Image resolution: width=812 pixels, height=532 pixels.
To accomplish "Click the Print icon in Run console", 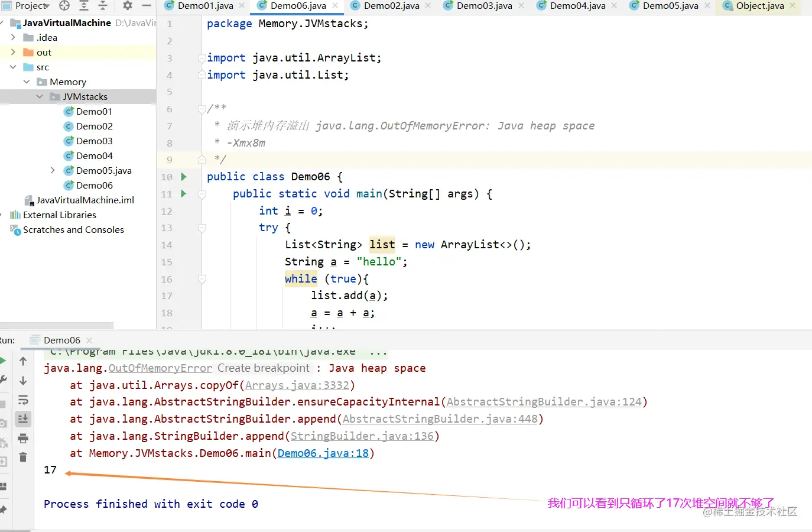I will point(23,438).
